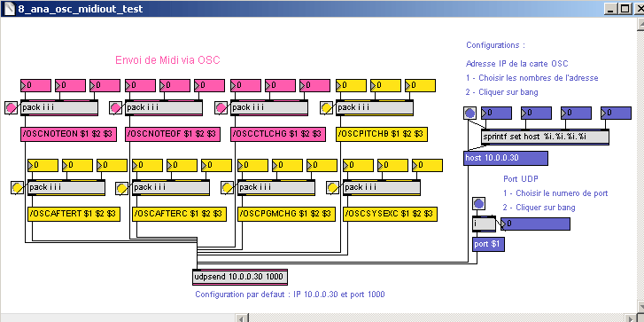Click 'Adresse IP de la carte OSC' text
644x322 pixels.
pyautogui.click(x=517, y=64)
